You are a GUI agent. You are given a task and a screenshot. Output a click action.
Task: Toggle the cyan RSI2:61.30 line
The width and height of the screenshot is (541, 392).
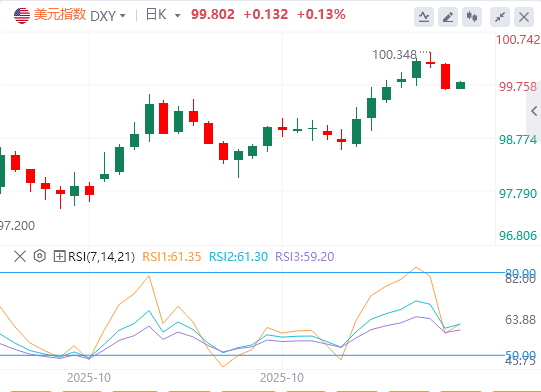pos(238,257)
